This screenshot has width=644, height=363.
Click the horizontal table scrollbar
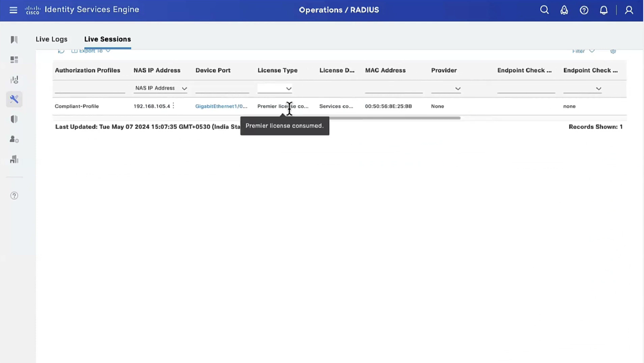click(x=394, y=118)
